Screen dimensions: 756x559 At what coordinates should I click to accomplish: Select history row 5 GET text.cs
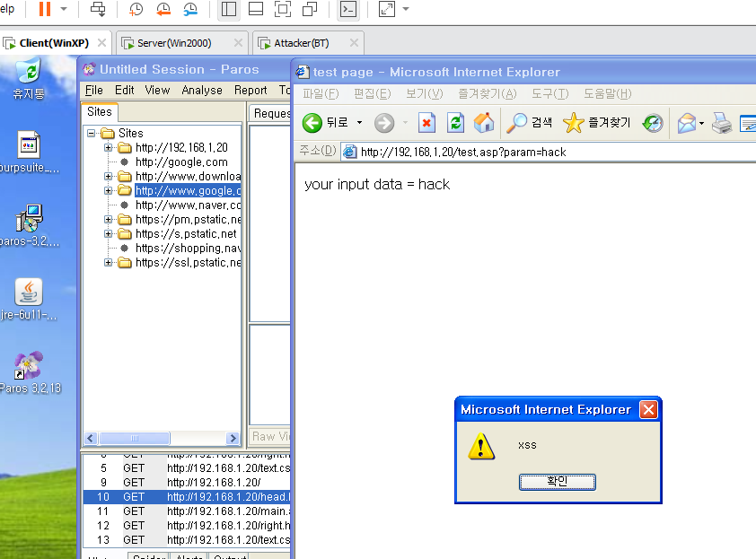tap(187, 467)
